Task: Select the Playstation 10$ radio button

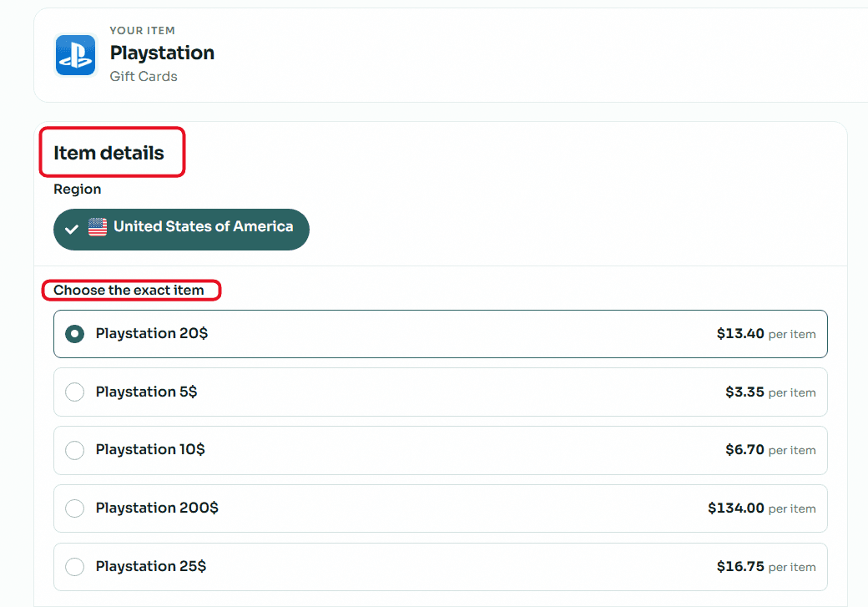Action: click(x=75, y=450)
